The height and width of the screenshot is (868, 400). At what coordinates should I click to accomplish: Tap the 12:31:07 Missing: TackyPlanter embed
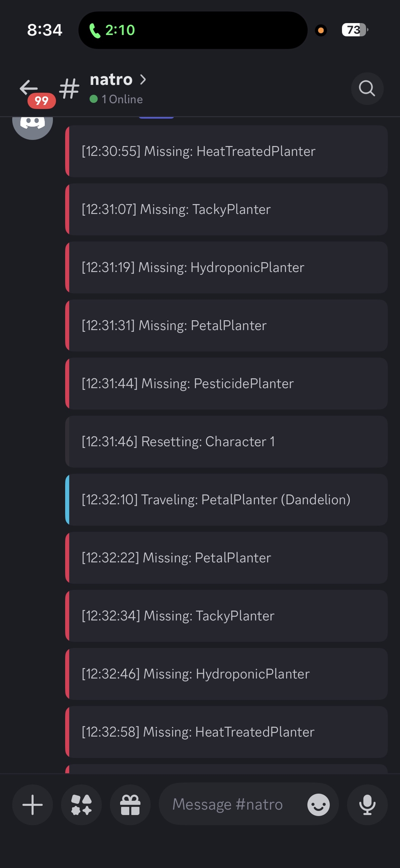[x=226, y=210]
